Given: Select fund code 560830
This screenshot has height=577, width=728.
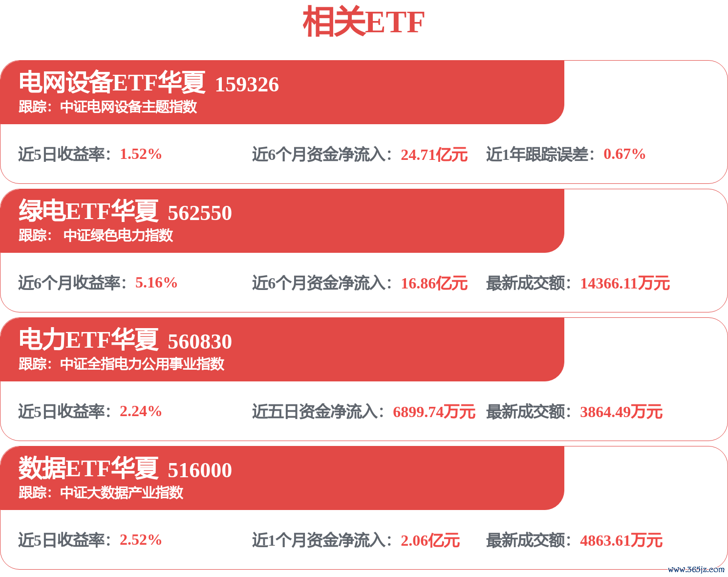Looking at the screenshot, I should coord(200,342).
